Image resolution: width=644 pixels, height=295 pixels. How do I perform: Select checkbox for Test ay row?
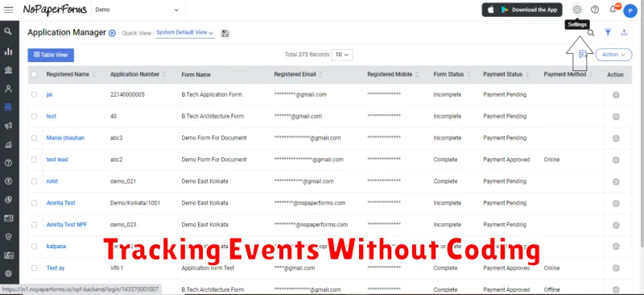point(34,268)
